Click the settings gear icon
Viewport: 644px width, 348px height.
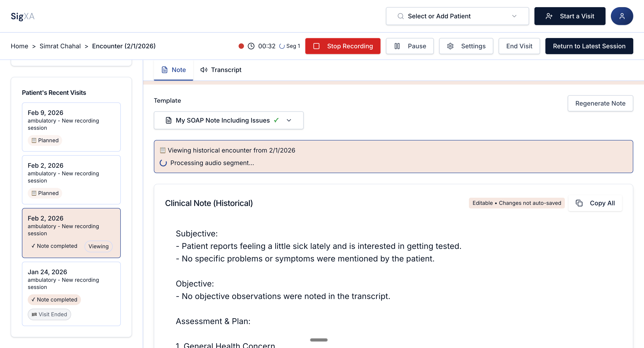point(450,46)
